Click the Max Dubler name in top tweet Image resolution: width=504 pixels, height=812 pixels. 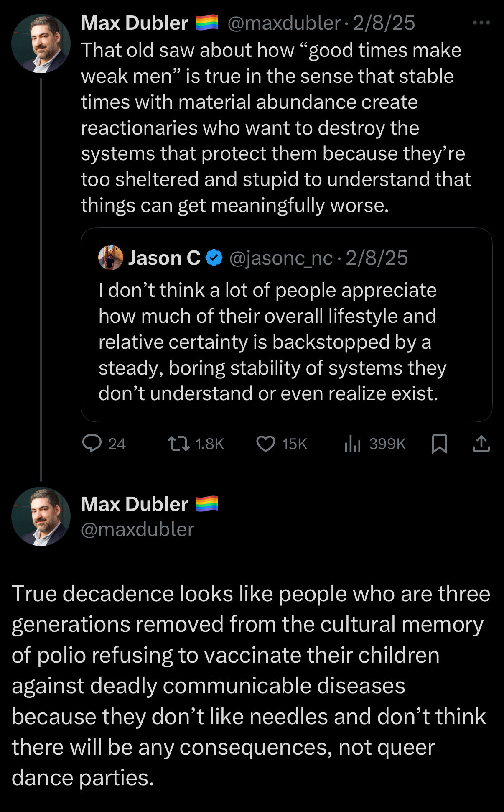135,23
